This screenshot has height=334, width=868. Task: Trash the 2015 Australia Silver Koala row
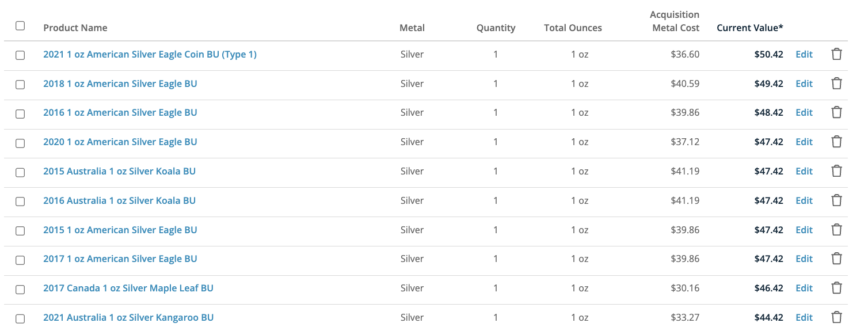tap(837, 171)
